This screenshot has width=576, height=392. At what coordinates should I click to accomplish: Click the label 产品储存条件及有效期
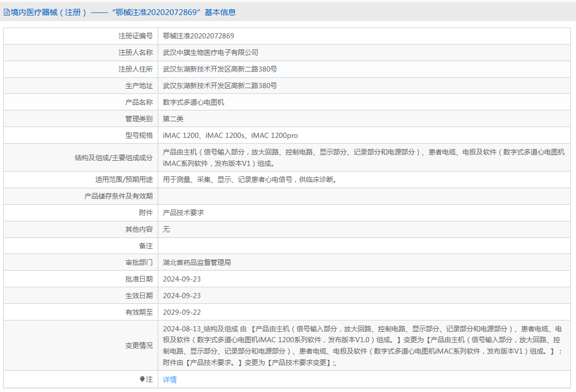(118, 196)
